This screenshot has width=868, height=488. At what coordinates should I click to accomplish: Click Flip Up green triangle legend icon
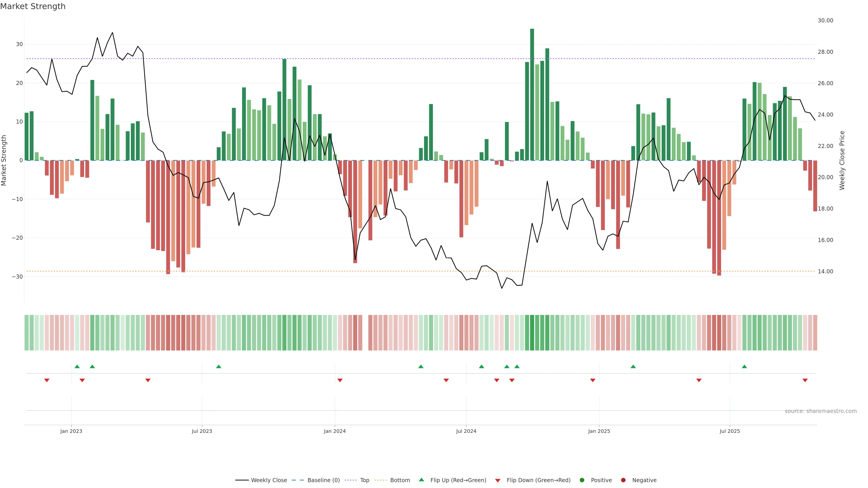421,480
